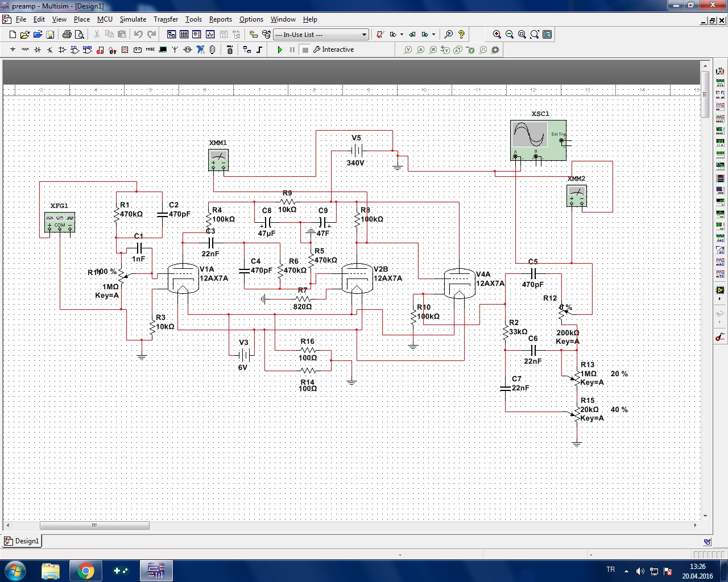728x582 pixels.
Task: Toggle the grapher view
Action: click(210, 35)
